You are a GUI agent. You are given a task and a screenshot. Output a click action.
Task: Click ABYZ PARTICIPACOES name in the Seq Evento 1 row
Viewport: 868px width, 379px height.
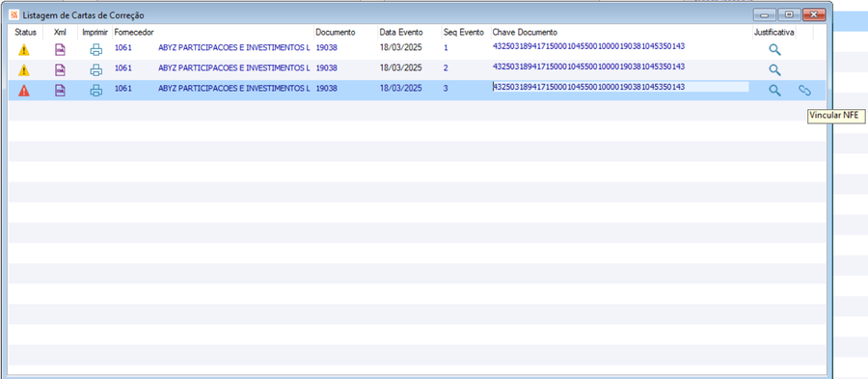pyautogui.click(x=234, y=47)
